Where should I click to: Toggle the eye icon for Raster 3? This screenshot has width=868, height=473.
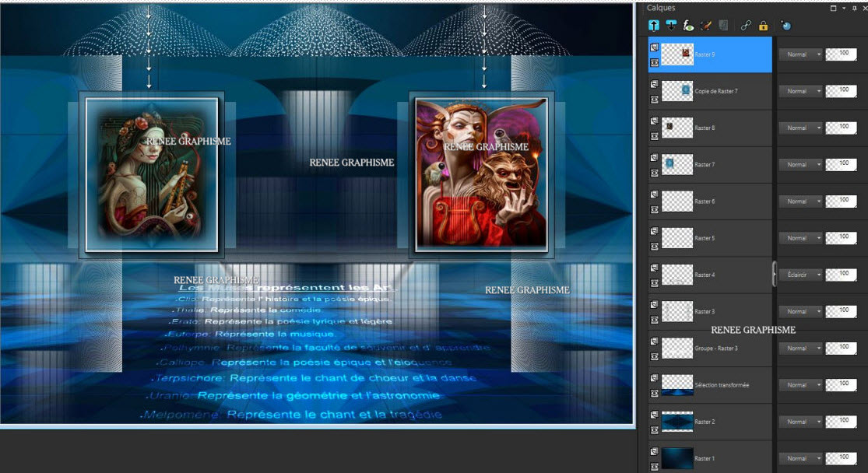pyautogui.click(x=655, y=320)
